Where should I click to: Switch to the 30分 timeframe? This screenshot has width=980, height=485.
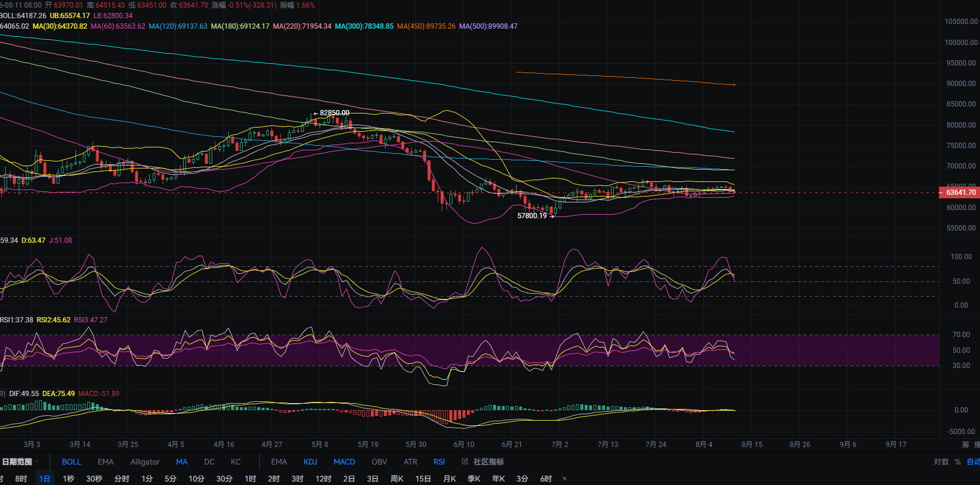[x=225, y=479]
